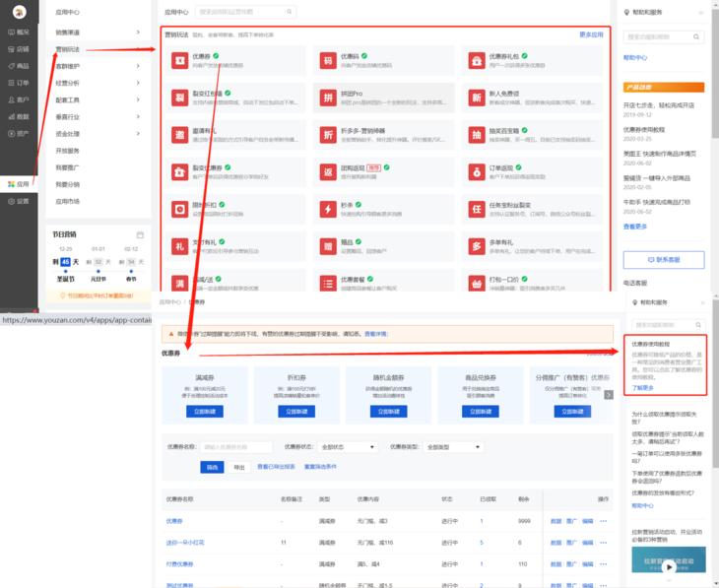
Task: Click 立即新建 under 商品兑换券
Action: tap(481, 412)
